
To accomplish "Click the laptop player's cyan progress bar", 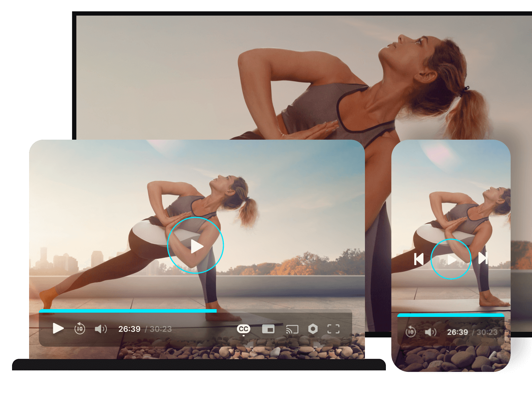I will tap(128, 311).
